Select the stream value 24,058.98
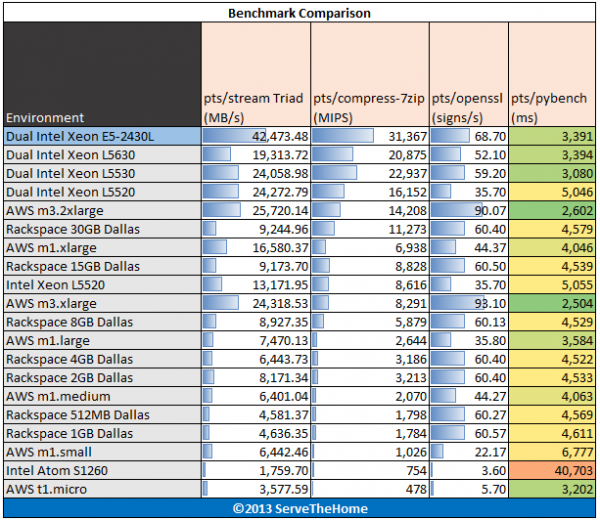This screenshot has width=600, height=520. click(x=256, y=173)
